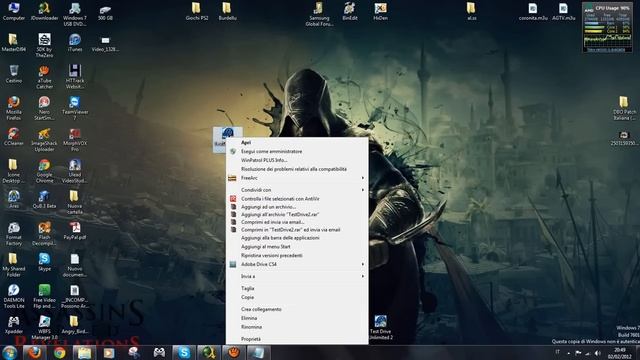
Task: Open the HTTrack Website Copier icon
Action: 75,77
